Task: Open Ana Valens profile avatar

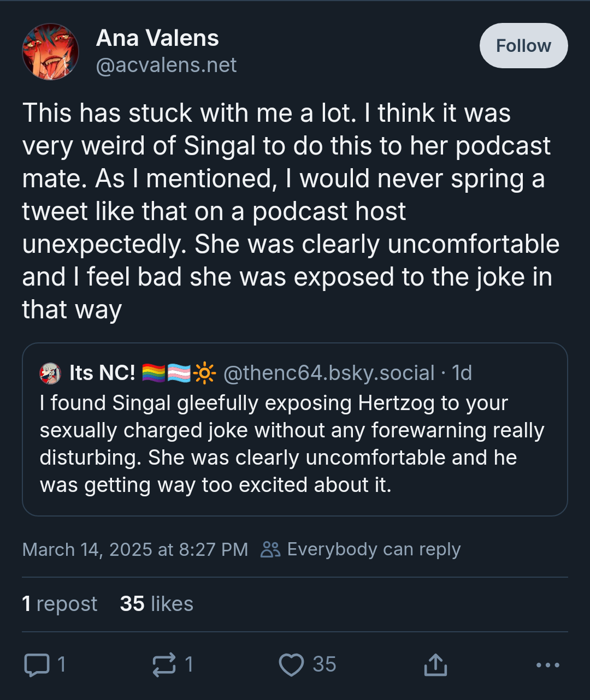Action: (x=50, y=52)
